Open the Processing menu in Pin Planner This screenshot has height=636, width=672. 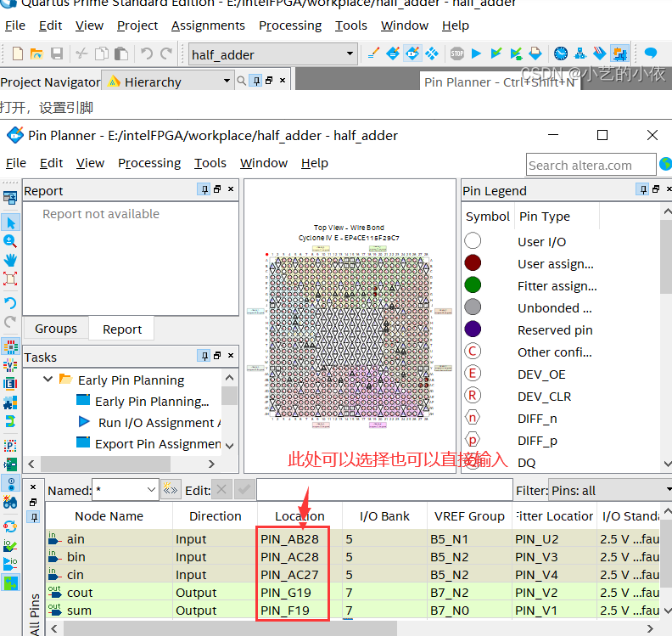click(x=149, y=163)
